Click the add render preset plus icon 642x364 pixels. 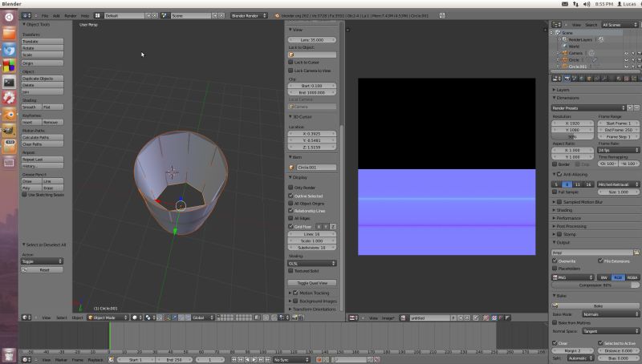pos(630,108)
